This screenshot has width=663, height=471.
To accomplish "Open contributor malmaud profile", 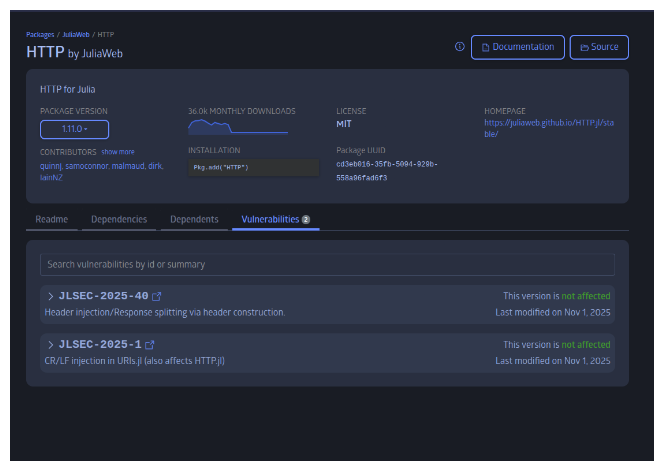I will pos(129,166).
